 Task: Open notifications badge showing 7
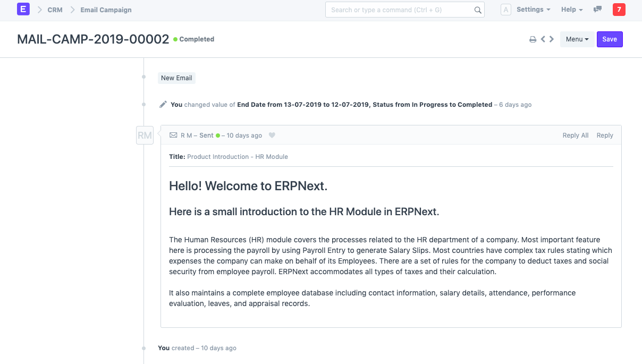point(619,10)
